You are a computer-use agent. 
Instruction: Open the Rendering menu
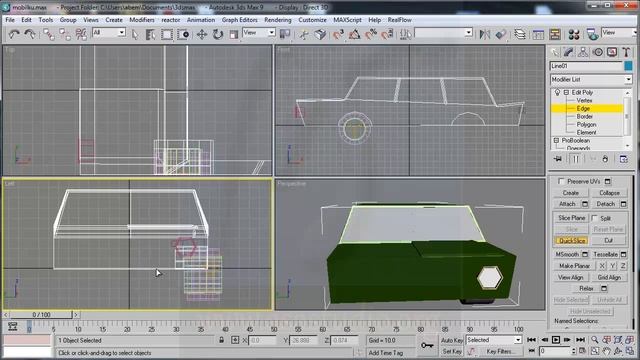click(278, 20)
